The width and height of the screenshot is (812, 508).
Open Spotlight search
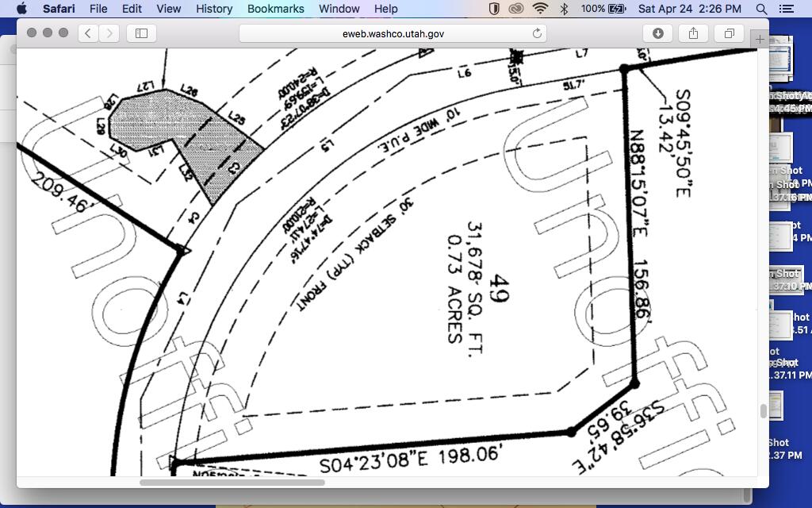[x=761, y=8]
